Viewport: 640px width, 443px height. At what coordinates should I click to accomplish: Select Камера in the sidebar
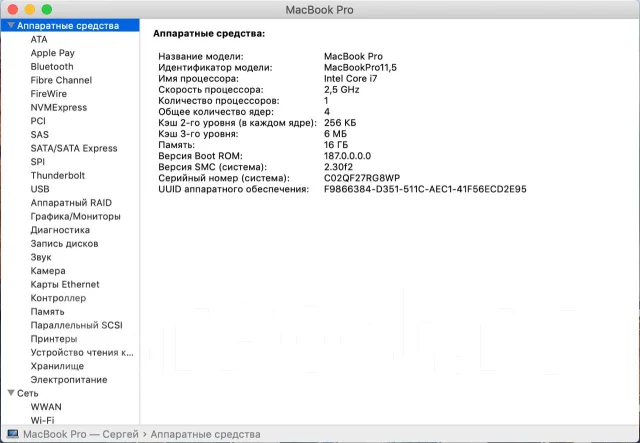pyautogui.click(x=48, y=271)
